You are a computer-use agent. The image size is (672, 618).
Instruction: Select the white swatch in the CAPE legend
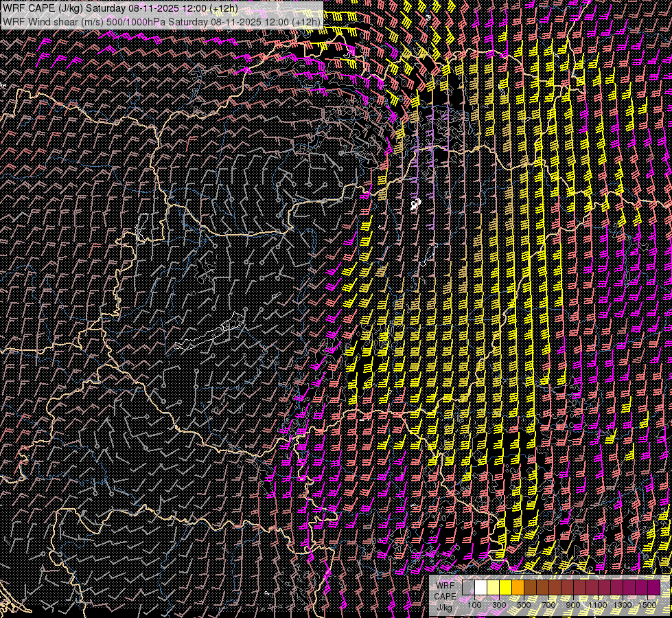[480, 588]
